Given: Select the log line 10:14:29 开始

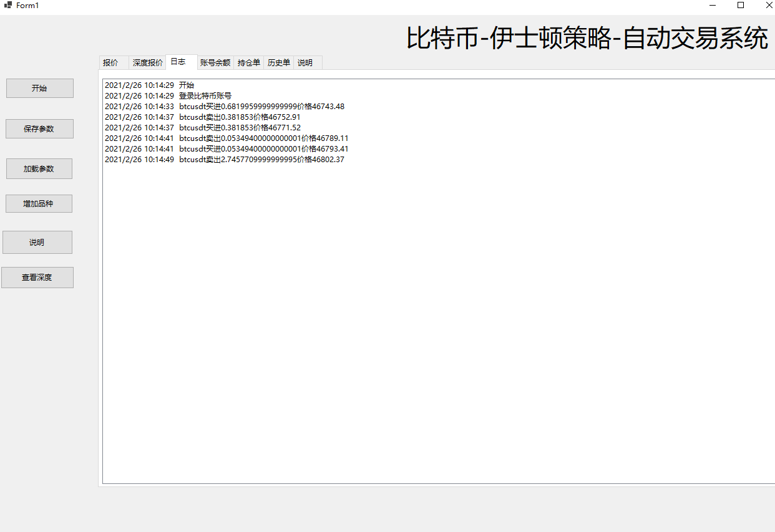Looking at the screenshot, I should [149, 85].
